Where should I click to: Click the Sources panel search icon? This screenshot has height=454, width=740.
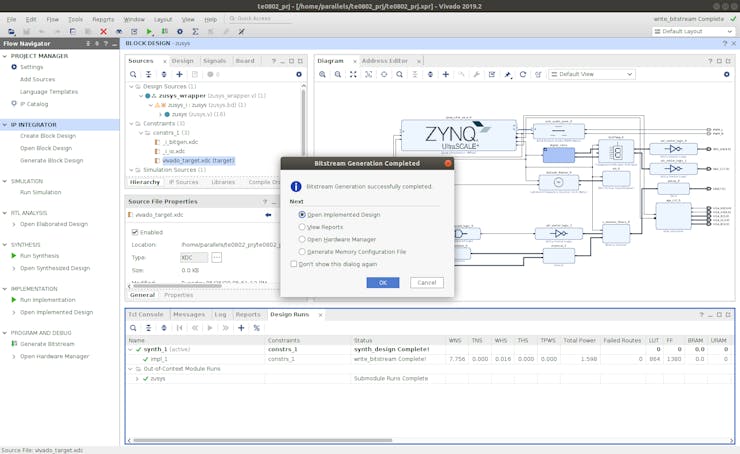coord(134,74)
